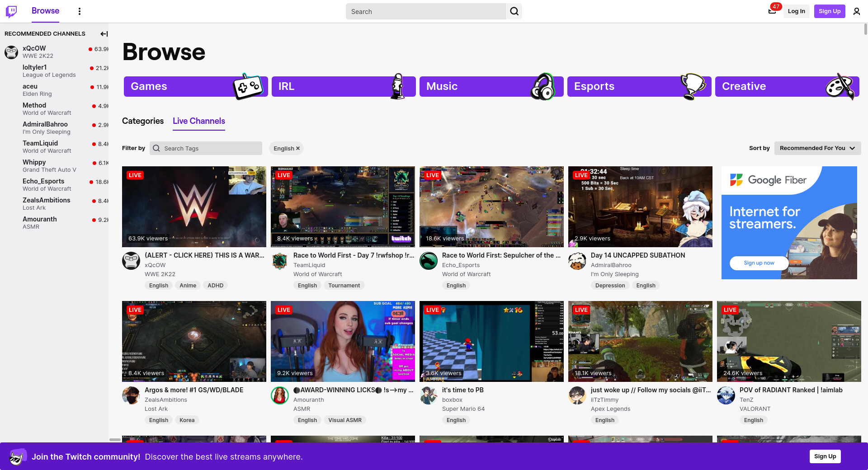Click the Tournament tag under TeamLiquid
Image resolution: width=868 pixels, height=470 pixels.
(x=344, y=286)
